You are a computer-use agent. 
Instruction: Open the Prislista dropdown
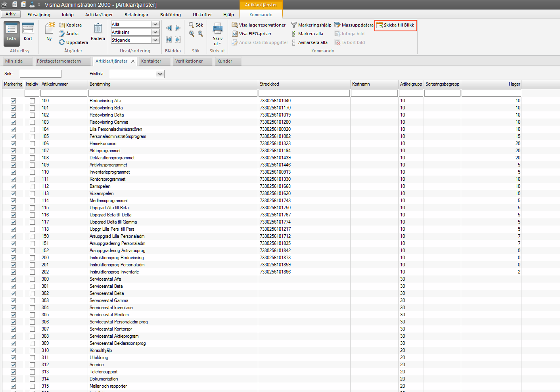160,74
